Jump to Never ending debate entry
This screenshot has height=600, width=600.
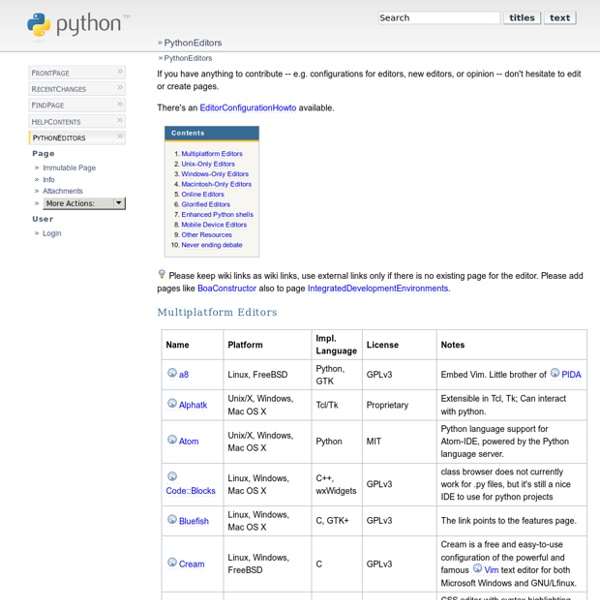point(212,245)
